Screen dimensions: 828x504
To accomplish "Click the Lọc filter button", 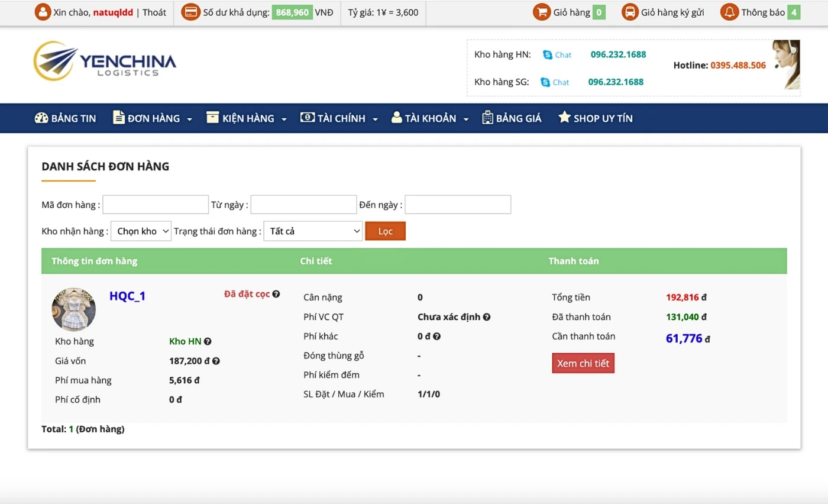I will 385,231.
